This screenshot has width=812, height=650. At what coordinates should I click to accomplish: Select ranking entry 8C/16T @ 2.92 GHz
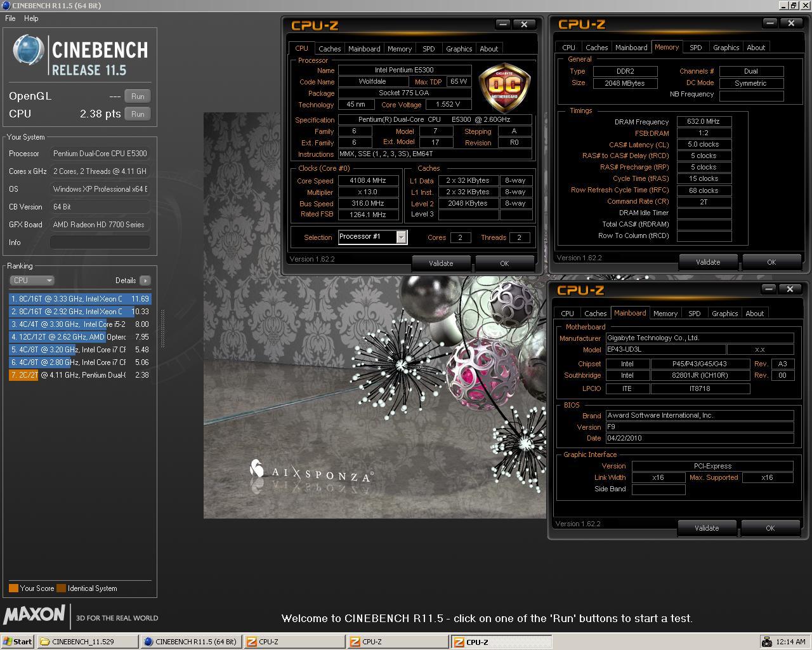click(80, 312)
